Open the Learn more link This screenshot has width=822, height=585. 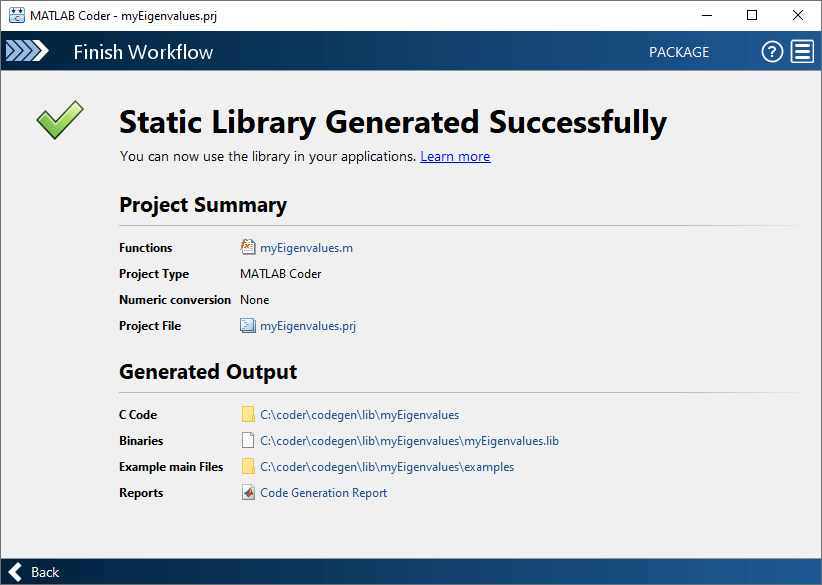point(455,156)
